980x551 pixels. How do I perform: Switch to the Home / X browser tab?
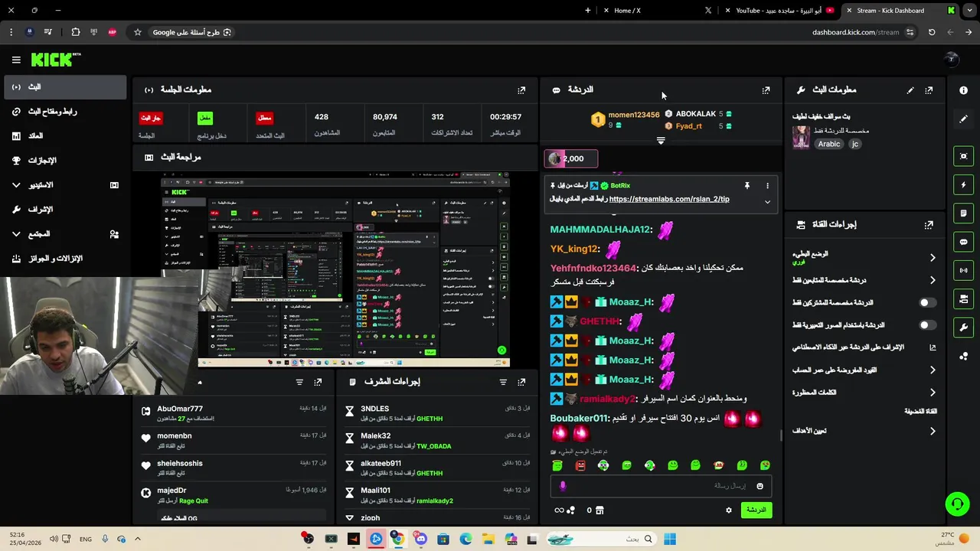658,11
